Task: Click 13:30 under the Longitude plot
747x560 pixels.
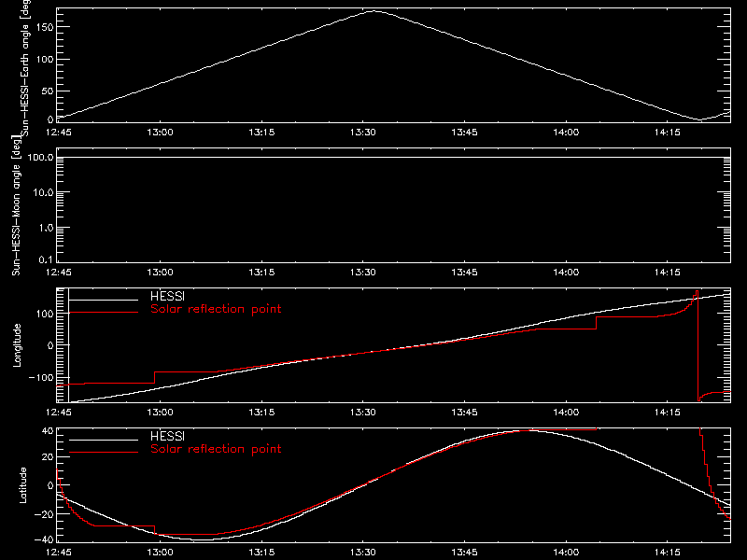Action: coord(363,412)
